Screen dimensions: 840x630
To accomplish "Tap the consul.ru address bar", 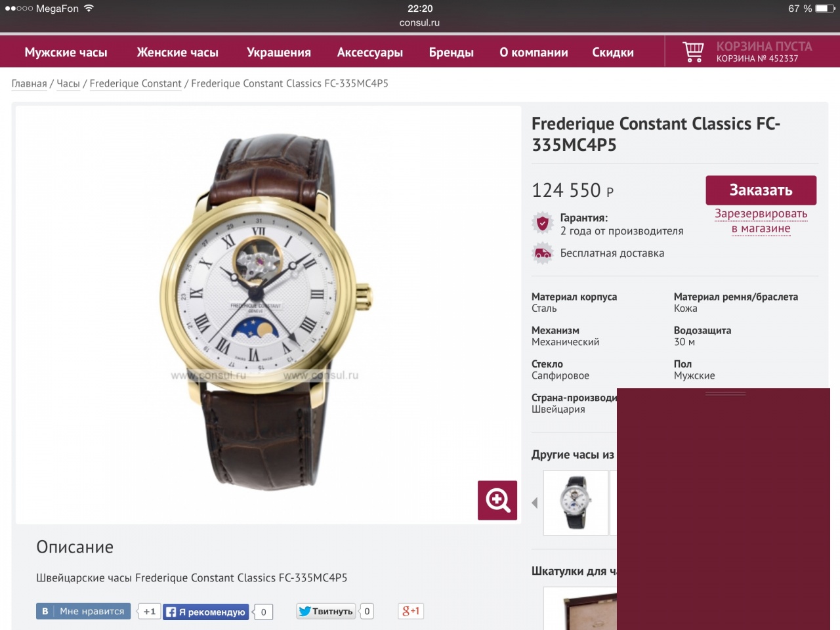I will pos(420,22).
